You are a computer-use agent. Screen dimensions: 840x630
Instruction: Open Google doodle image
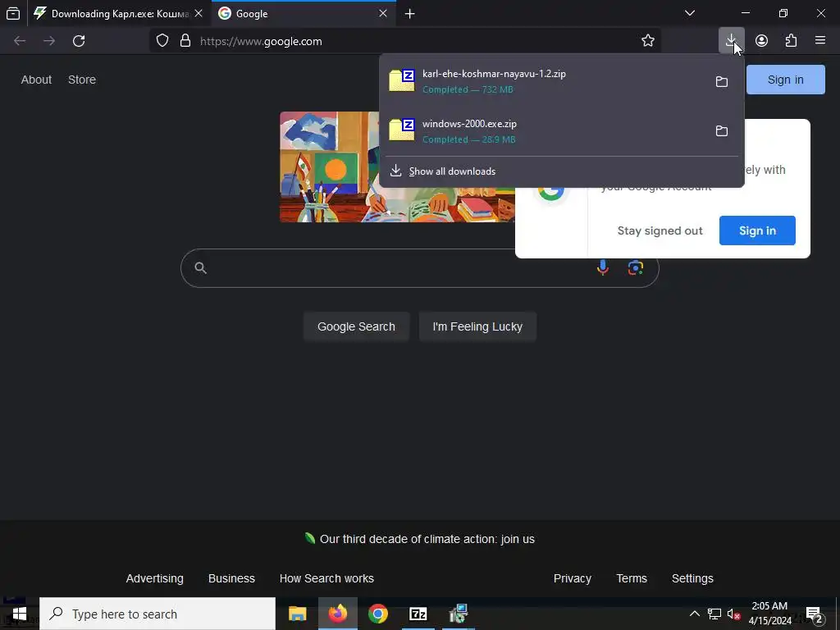point(397,167)
